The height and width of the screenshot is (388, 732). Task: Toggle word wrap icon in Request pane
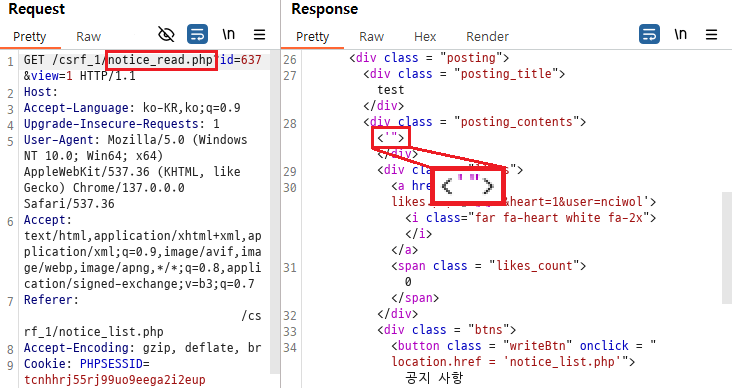(x=197, y=35)
